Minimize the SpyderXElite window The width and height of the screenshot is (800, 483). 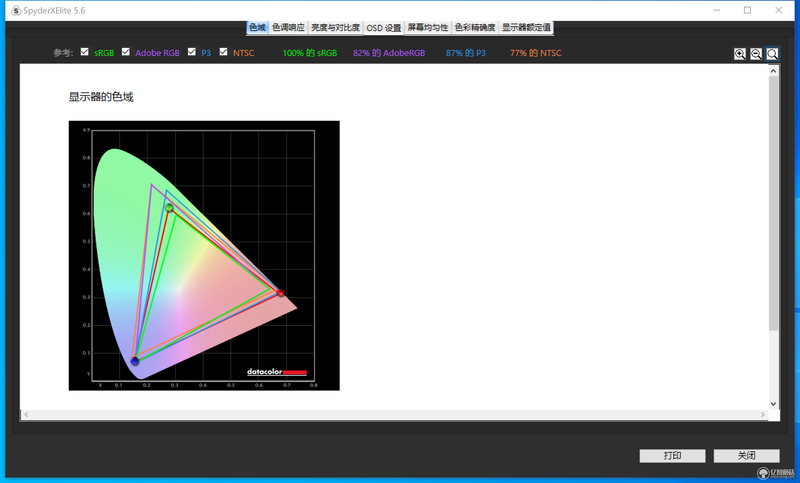717,10
